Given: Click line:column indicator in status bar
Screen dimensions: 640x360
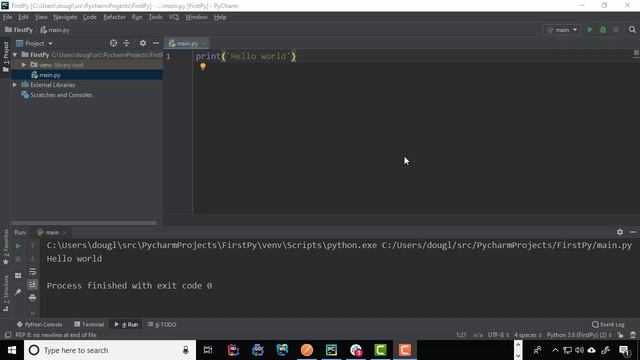Looking at the screenshot, I should coord(461,335).
